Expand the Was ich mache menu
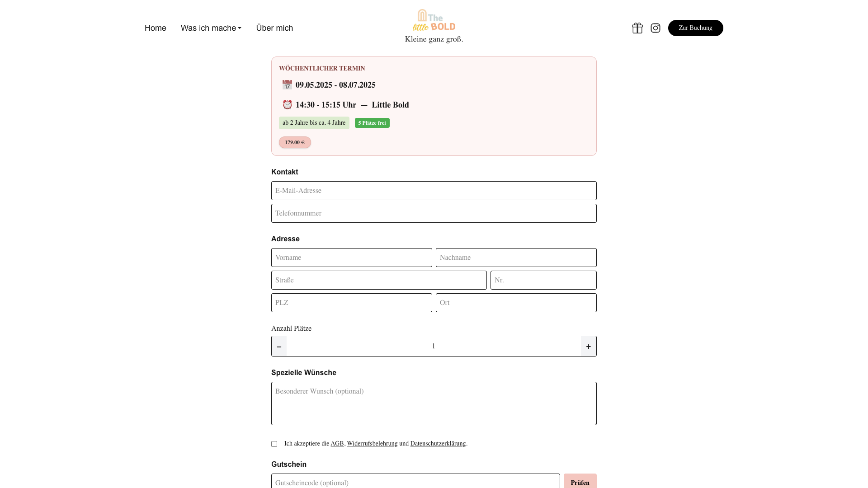Viewport: 868px width, 488px height. tap(211, 28)
